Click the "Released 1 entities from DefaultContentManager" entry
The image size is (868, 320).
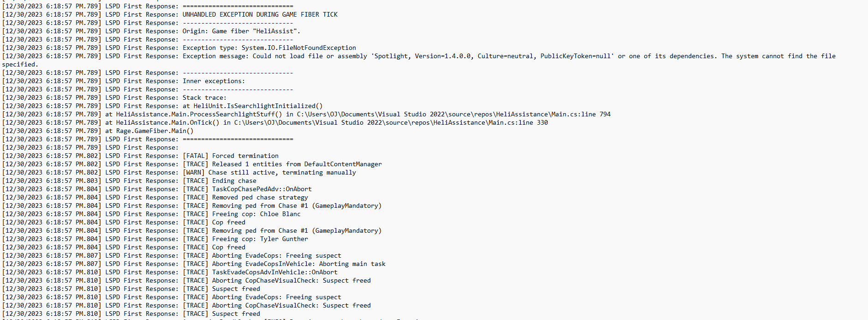click(297, 164)
